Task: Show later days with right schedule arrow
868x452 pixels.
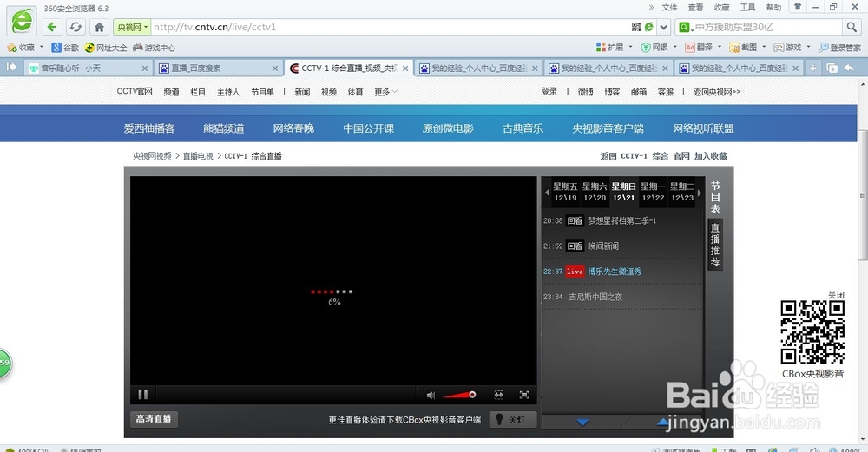Action: click(700, 193)
